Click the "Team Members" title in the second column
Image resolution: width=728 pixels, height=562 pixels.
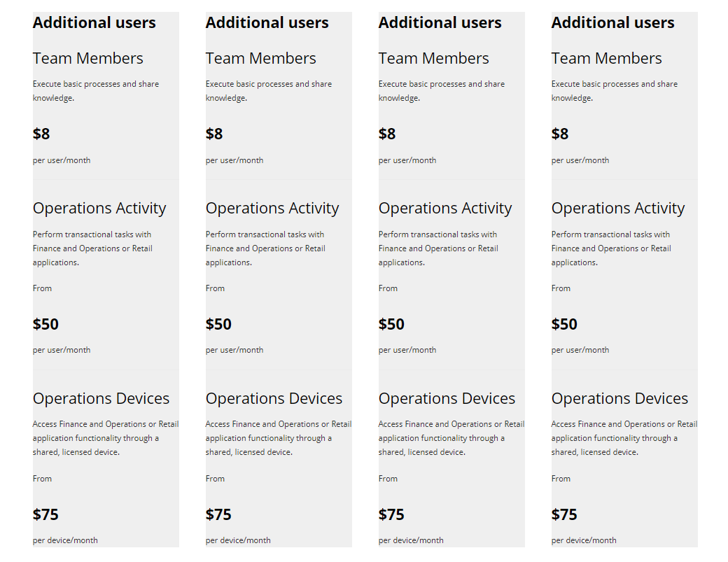click(x=260, y=58)
